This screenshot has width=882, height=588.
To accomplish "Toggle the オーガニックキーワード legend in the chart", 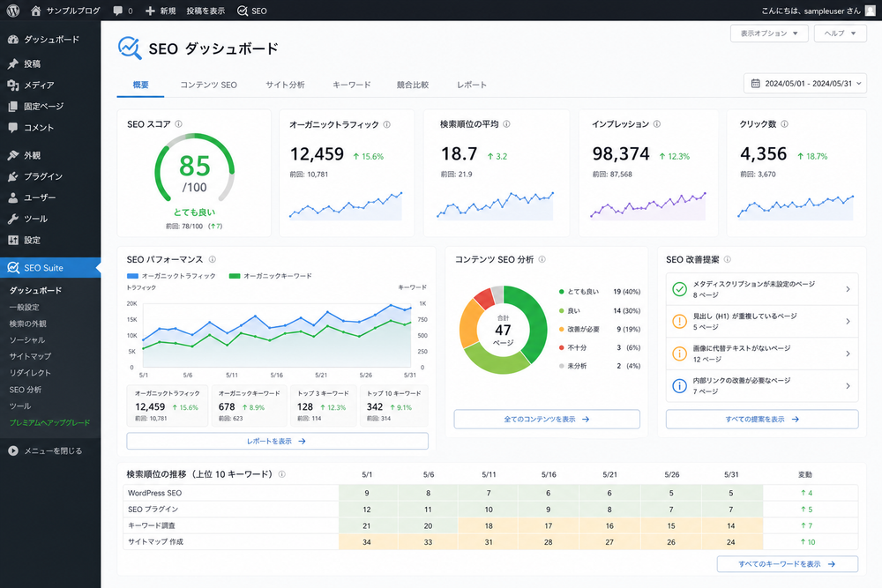I will 271,276.
